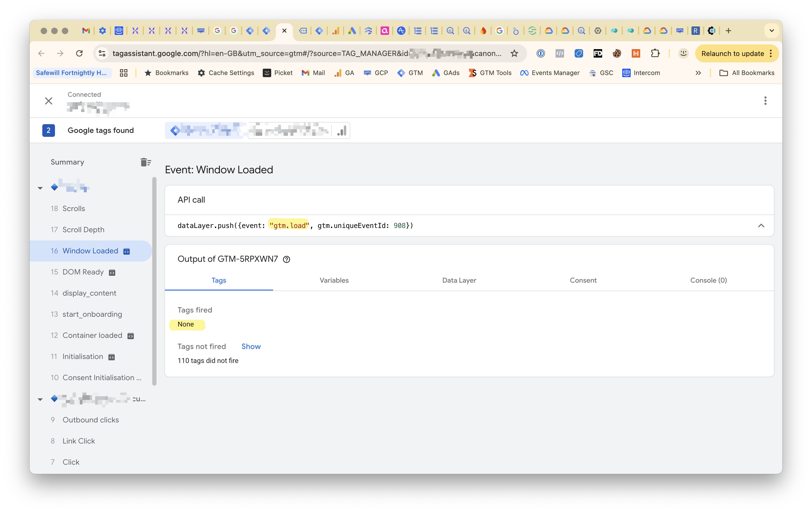Collapse the API call details chevron
The image size is (812, 513).
761,226
